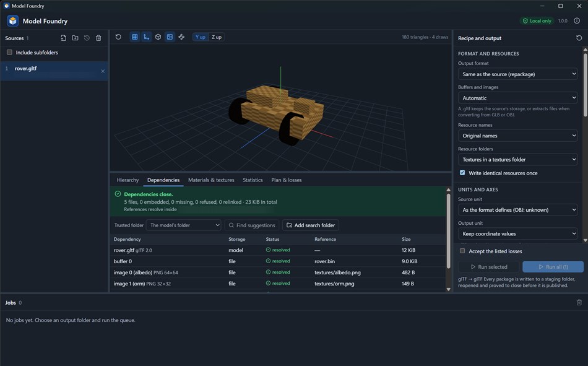Open the Resource folders dropdown
The width and height of the screenshot is (588, 366).
(517, 159)
